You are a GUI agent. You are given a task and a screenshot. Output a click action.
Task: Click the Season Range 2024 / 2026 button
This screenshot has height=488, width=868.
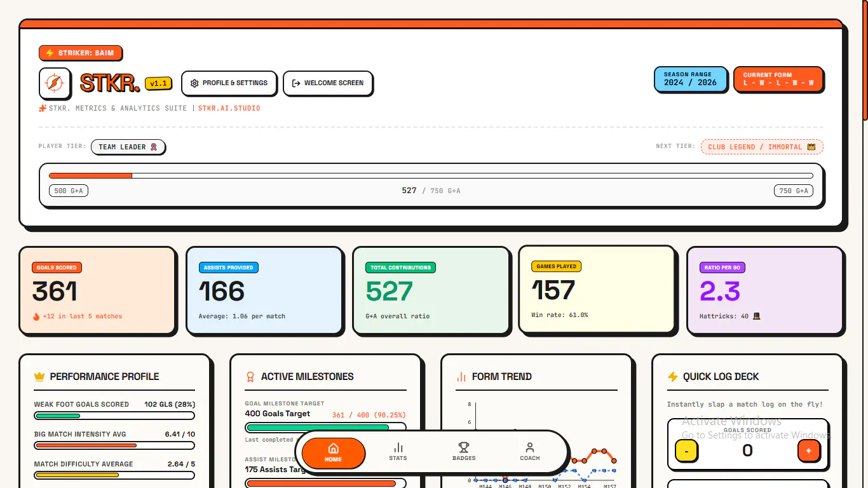point(690,79)
